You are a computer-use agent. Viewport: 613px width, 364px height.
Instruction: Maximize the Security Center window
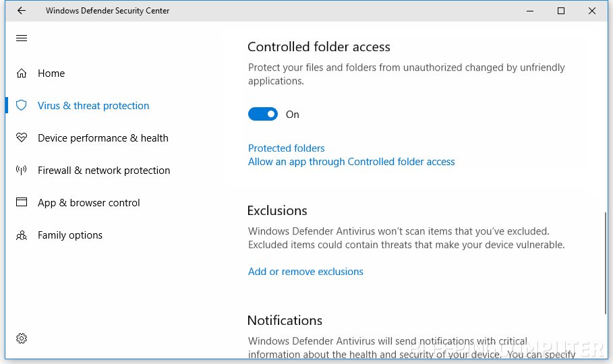560,11
